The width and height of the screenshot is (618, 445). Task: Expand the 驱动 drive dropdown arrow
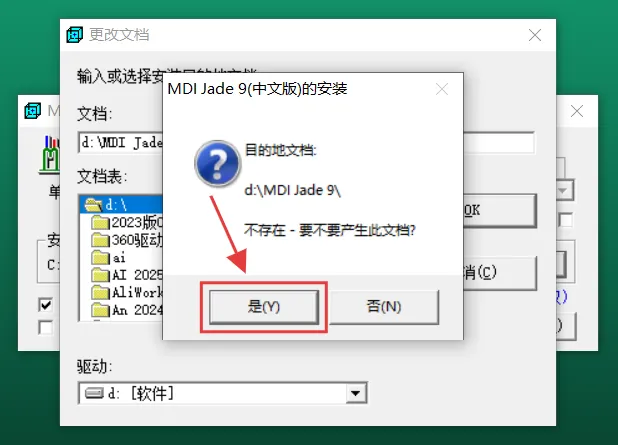click(356, 393)
